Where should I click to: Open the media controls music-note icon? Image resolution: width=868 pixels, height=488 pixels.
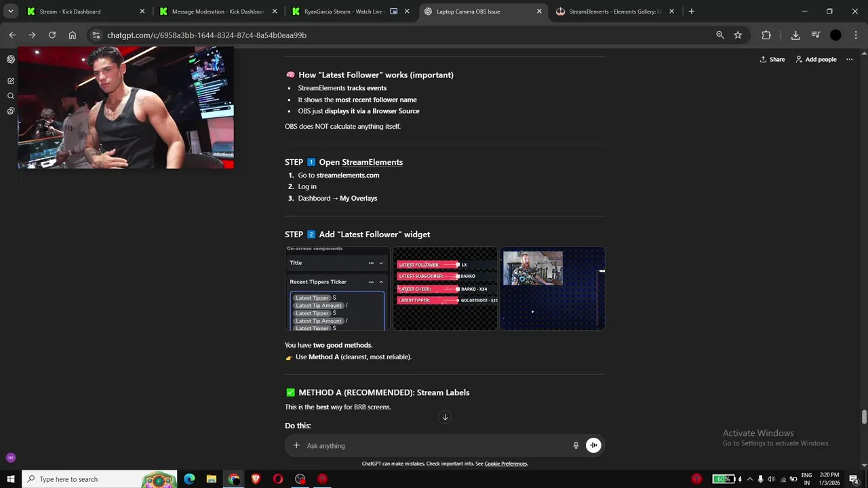[816, 35]
